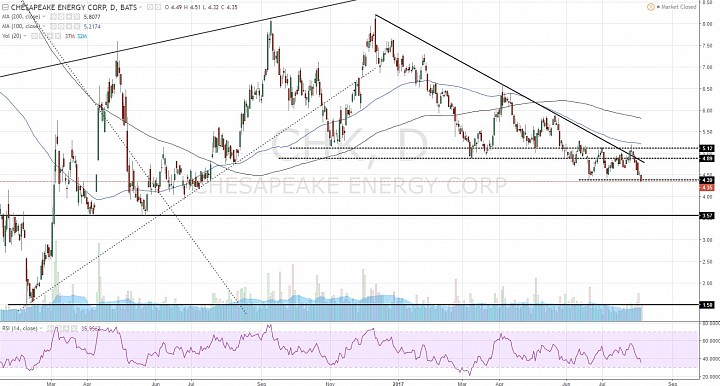Hide the MA (200, close) indicator
The height and width of the screenshot is (386, 720).
[53, 17]
